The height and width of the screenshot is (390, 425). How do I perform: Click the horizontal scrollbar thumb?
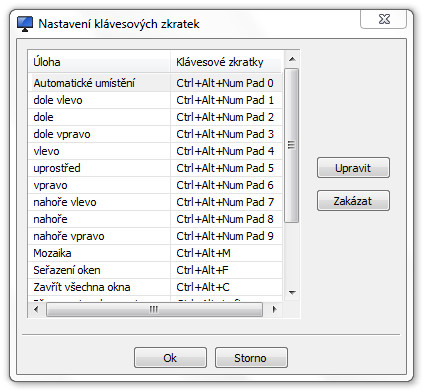click(x=154, y=309)
